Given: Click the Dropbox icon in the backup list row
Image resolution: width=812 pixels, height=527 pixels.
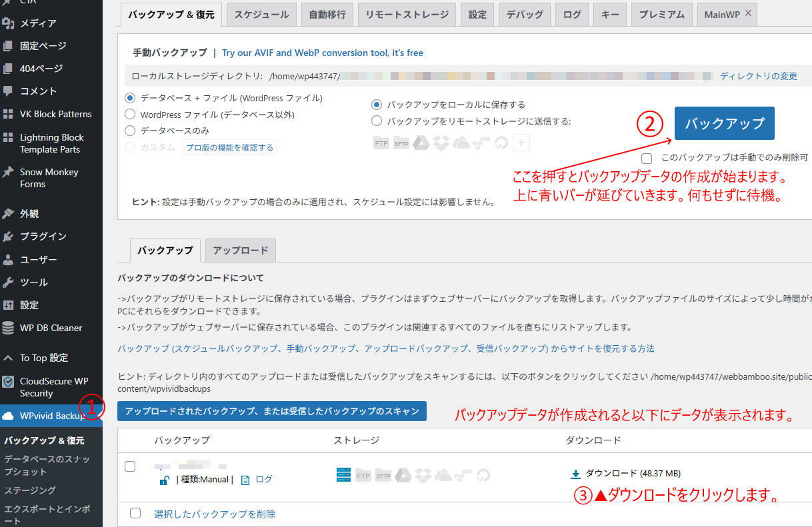Looking at the screenshot, I should pos(423,474).
